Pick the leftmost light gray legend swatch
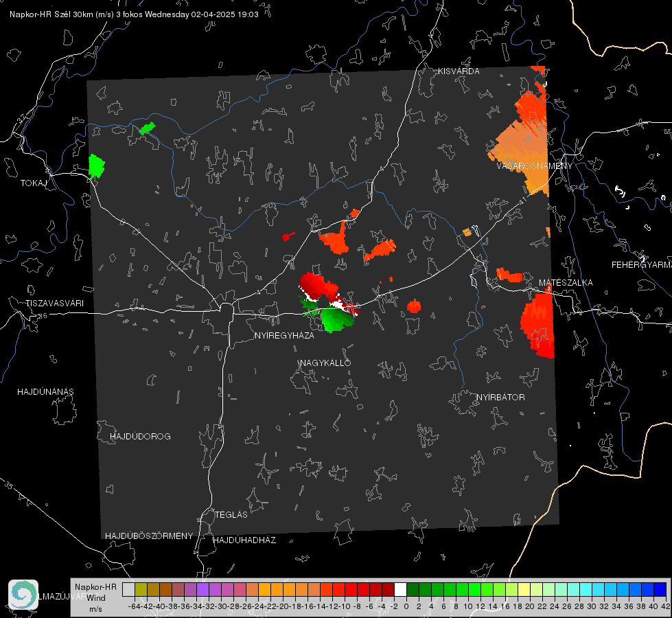 128,590
